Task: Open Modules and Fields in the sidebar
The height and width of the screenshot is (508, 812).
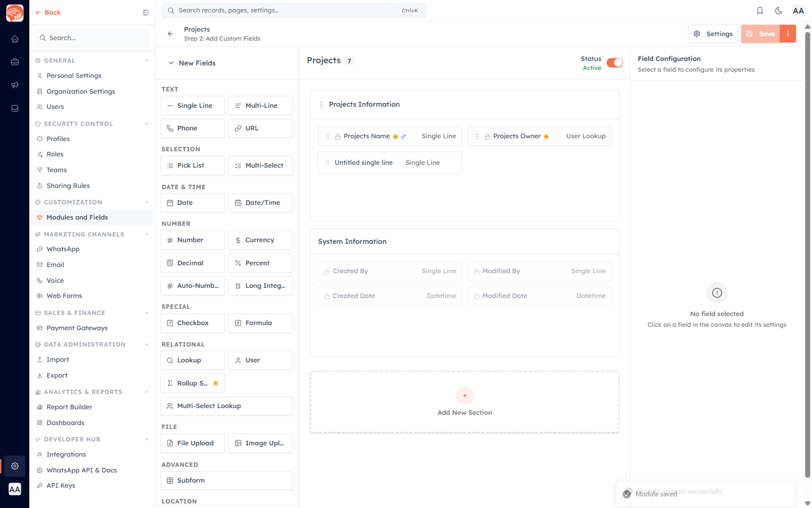Action: click(92, 217)
